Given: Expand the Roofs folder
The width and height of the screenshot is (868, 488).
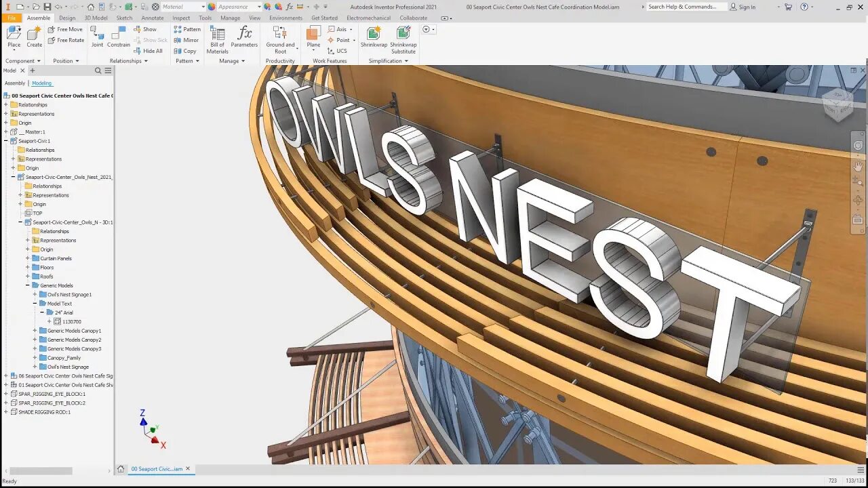Looking at the screenshot, I should click(x=28, y=277).
